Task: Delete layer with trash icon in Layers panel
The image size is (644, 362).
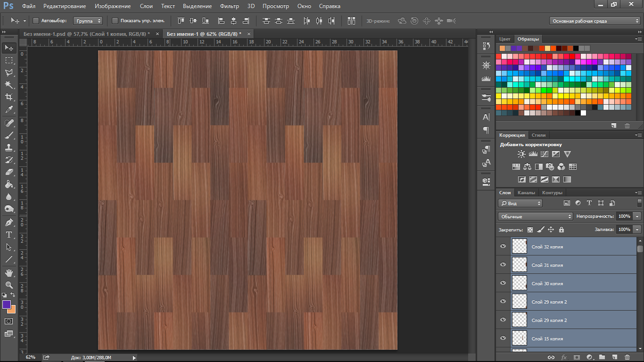Action: coord(627,357)
